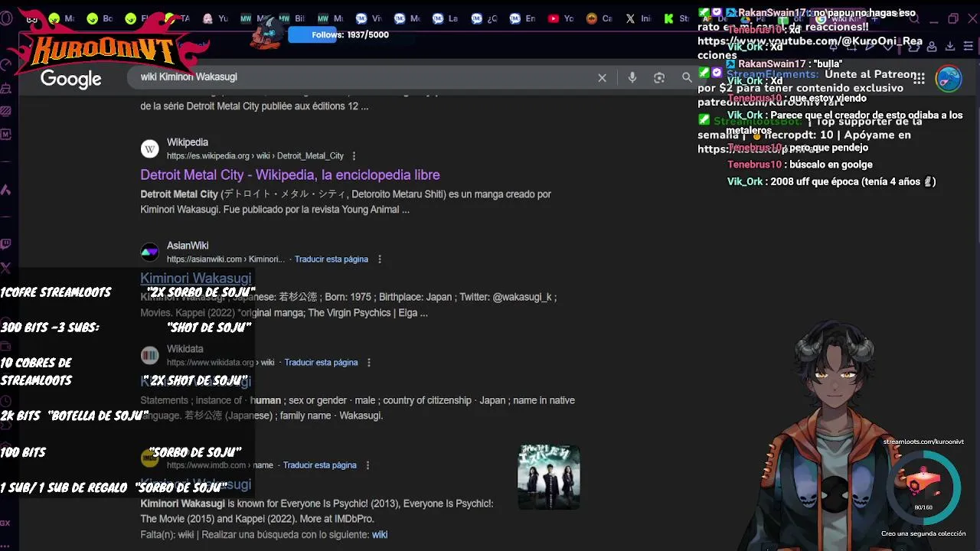980x551 pixels.
Task: Open 'Detroit Metal City - Wikipedia' result link
Action: coord(290,175)
